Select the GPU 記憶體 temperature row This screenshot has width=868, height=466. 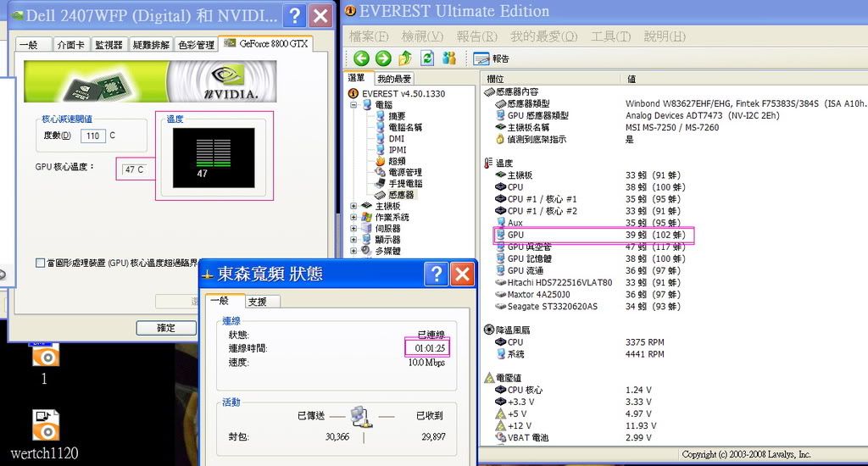click(590, 258)
